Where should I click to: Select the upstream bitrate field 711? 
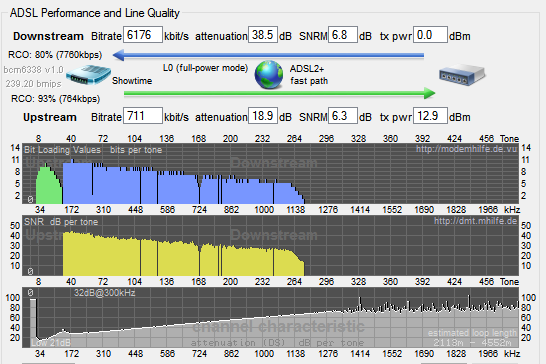(x=143, y=116)
